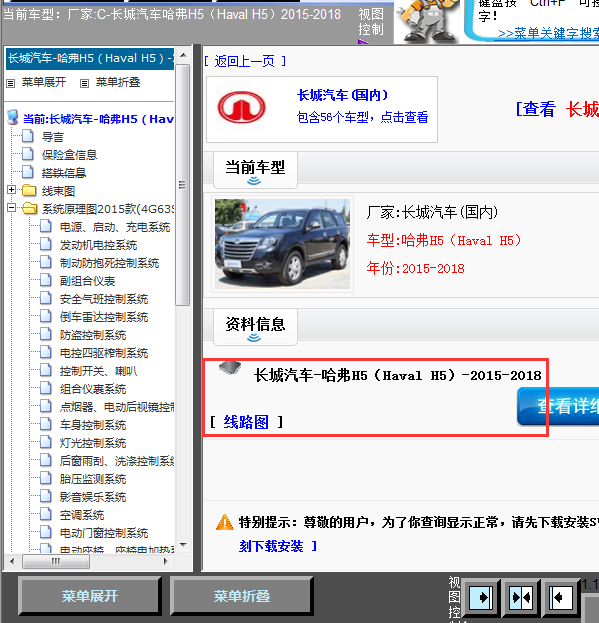
Task: Click 菜单展开 icon in sidebar header
Action: pyautogui.click(x=11, y=83)
